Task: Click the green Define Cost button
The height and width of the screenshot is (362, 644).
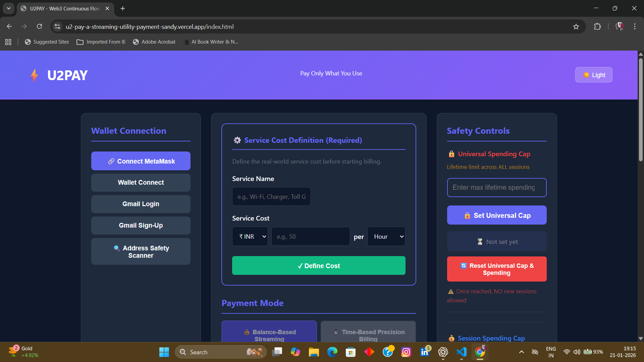Action: (319, 266)
